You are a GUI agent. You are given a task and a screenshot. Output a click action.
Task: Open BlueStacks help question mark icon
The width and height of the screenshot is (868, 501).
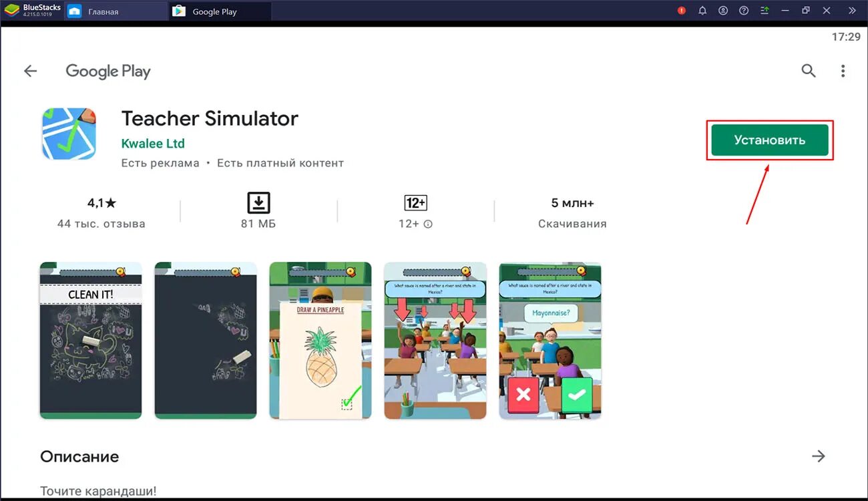(744, 11)
